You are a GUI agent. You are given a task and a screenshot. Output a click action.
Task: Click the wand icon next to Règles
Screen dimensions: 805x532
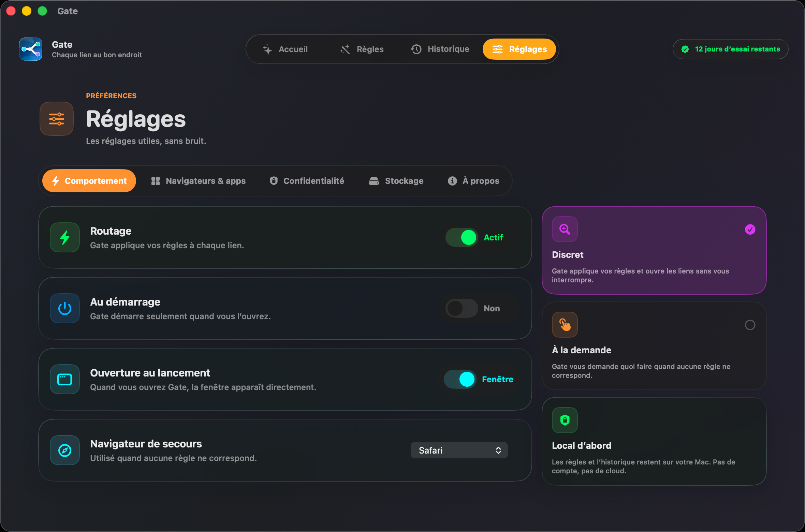pyautogui.click(x=345, y=49)
